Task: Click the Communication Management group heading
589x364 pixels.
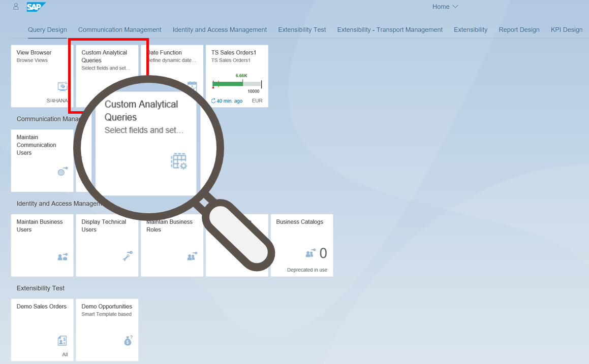Action: (x=48, y=119)
